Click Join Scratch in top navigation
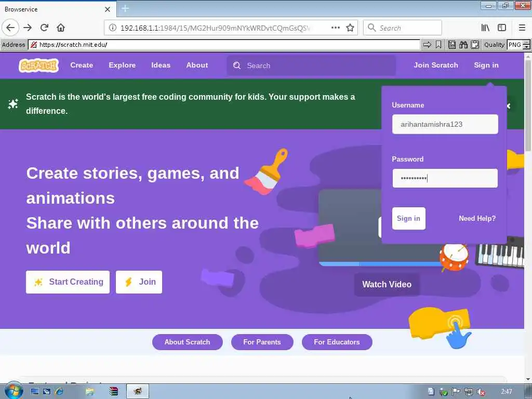The width and height of the screenshot is (532, 399). pos(436,65)
